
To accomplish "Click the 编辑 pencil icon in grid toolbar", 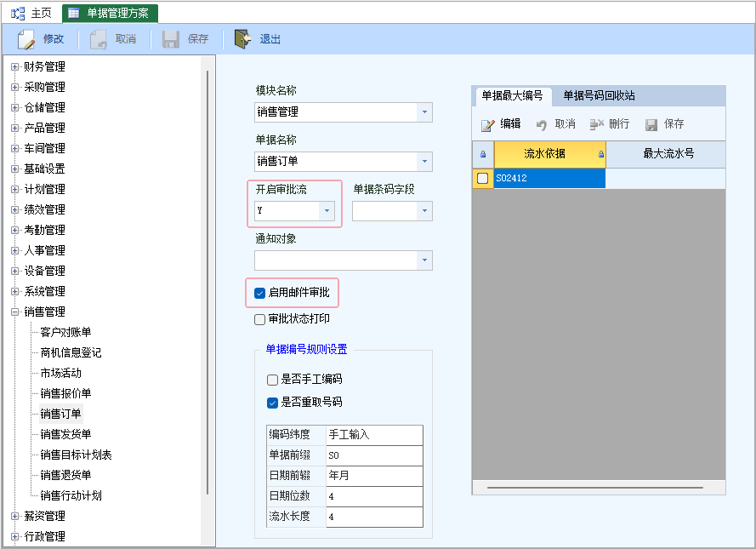I will [487, 125].
